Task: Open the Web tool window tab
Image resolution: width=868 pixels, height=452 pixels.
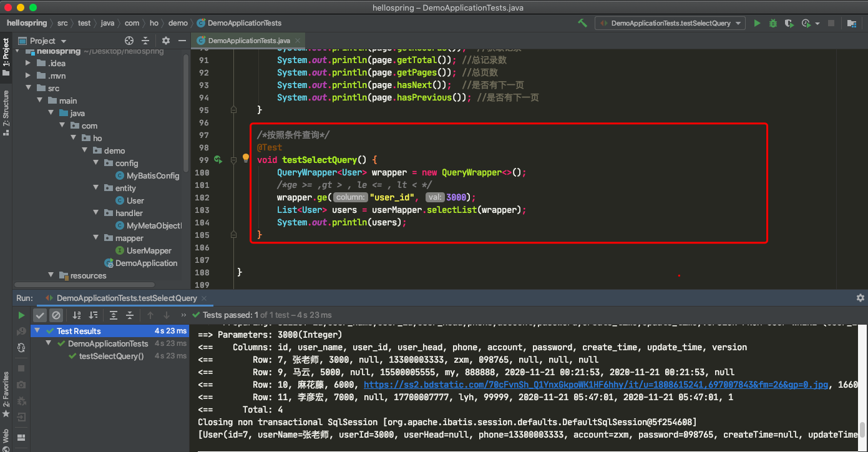Action: (x=6, y=441)
